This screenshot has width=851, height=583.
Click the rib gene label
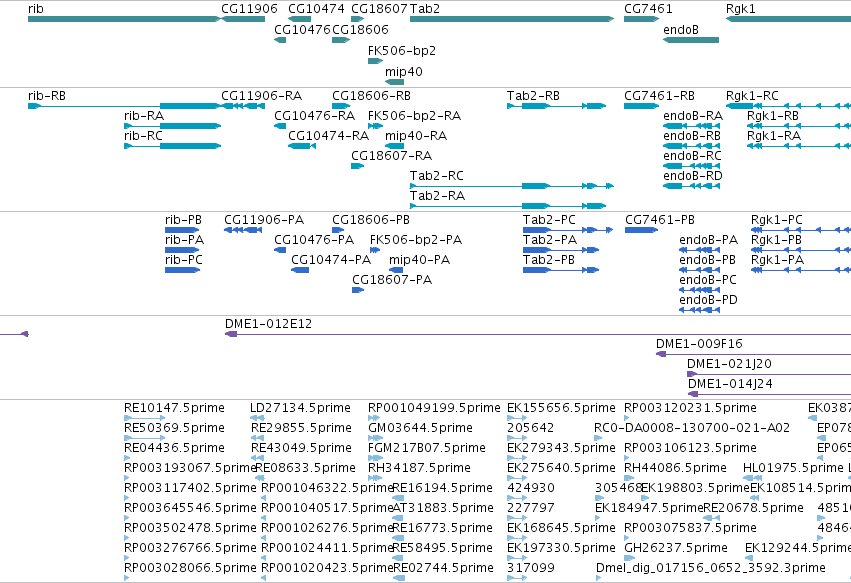point(36,9)
